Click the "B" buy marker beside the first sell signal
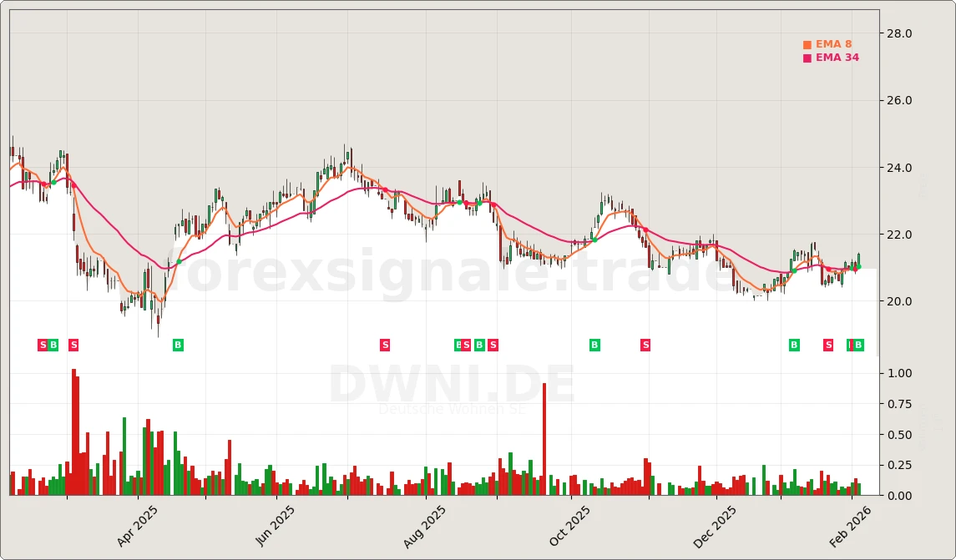The width and height of the screenshot is (956, 560). (x=53, y=344)
